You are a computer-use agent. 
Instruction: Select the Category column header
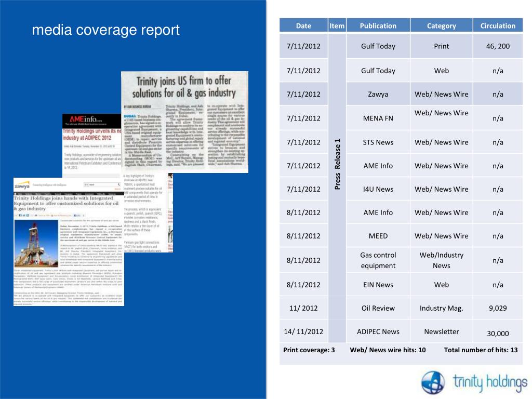coord(442,25)
